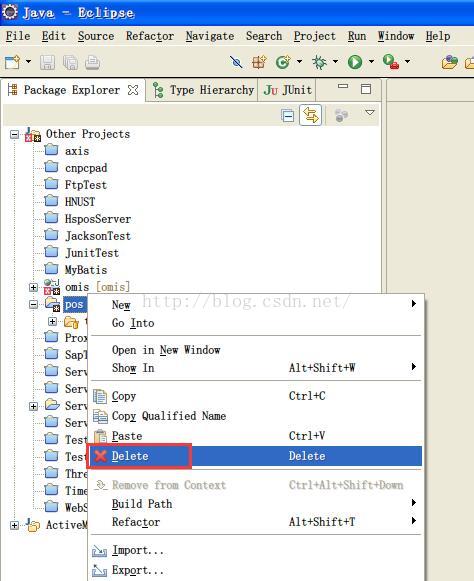Choose Import... in the context menu

point(256,551)
